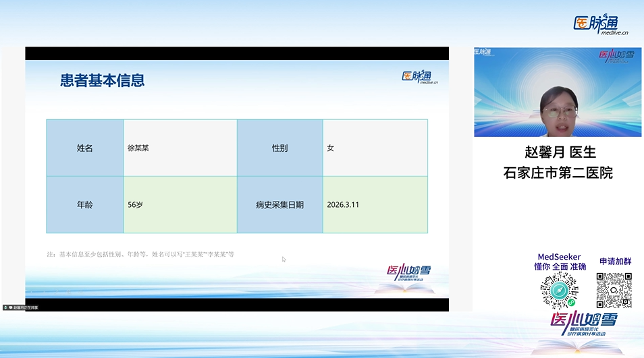The height and width of the screenshot is (358, 644).
Task: Click the presenter name 赵馨月 医生
Action: (560, 152)
